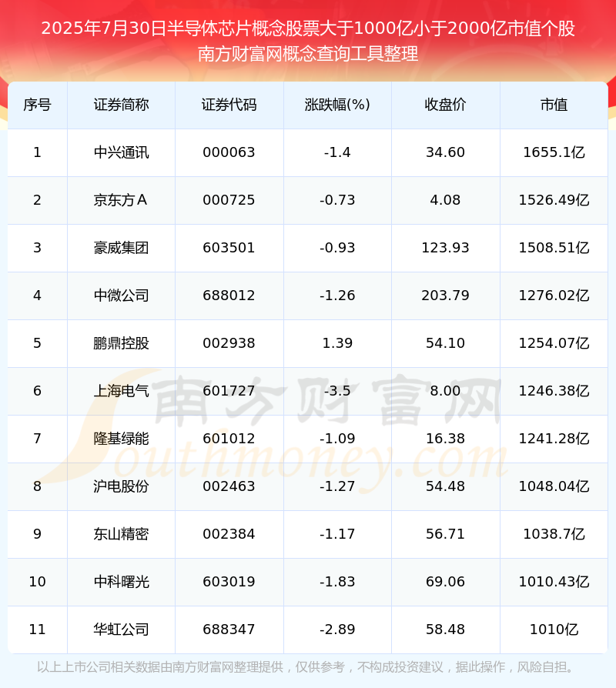This screenshot has height=688, width=616.
Task: Click stock code 601727
Action: (x=229, y=391)
